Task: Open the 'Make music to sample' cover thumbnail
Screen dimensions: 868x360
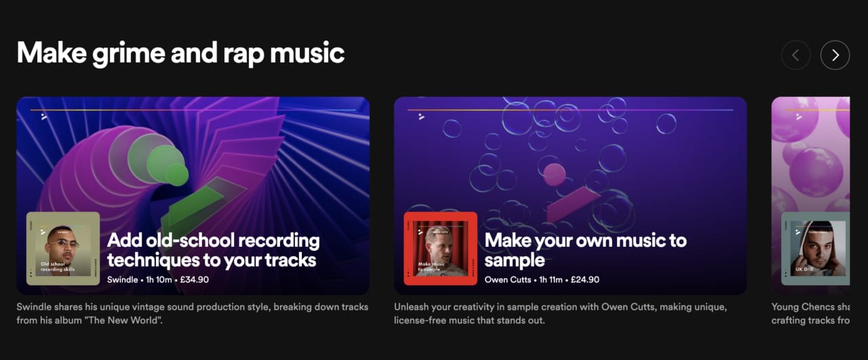Action: pyautogui.click(x=440, y=248)
